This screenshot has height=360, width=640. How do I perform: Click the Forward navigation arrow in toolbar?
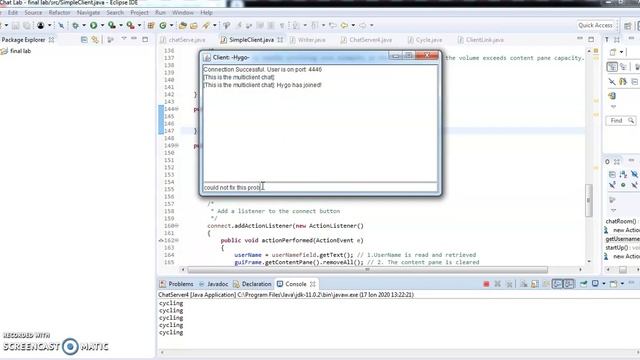tap(362, 25)
